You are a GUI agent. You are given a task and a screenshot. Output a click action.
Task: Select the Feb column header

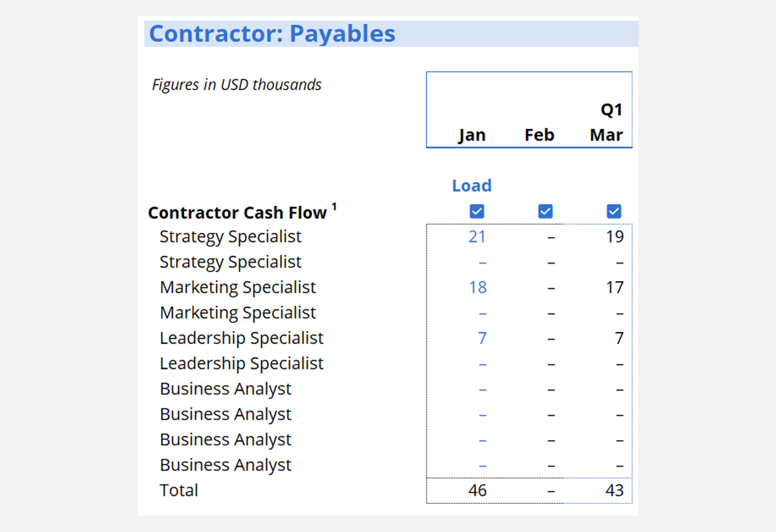pos(539,135)
